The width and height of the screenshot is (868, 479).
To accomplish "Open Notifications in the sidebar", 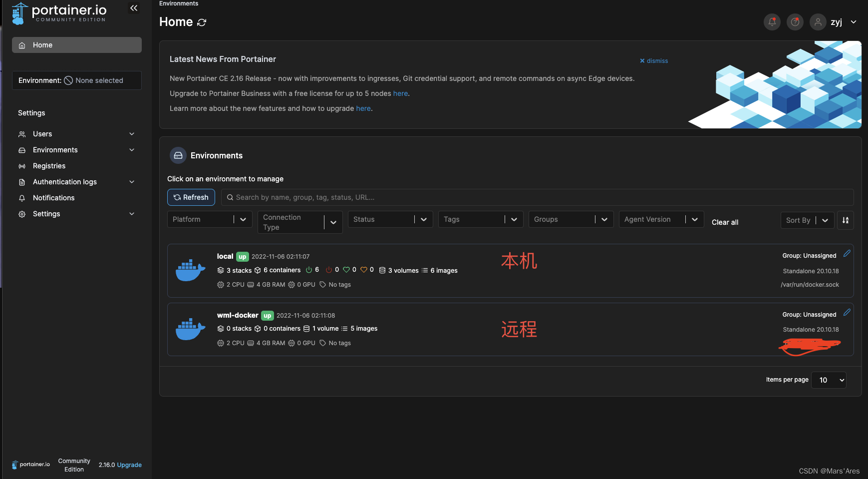I will tap(77, 198).
